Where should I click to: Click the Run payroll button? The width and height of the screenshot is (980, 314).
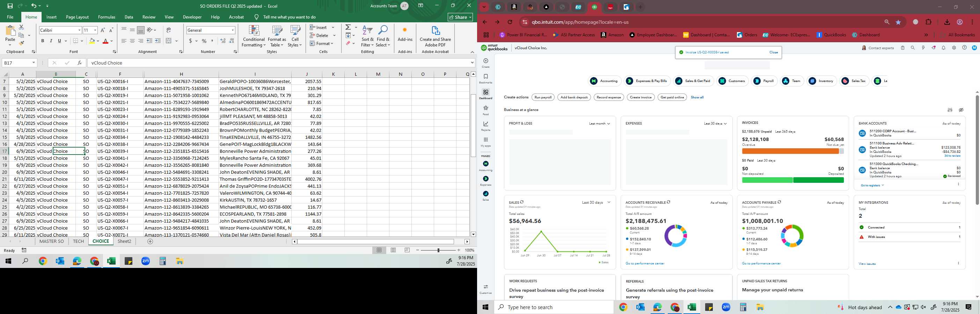coord(543,97)
